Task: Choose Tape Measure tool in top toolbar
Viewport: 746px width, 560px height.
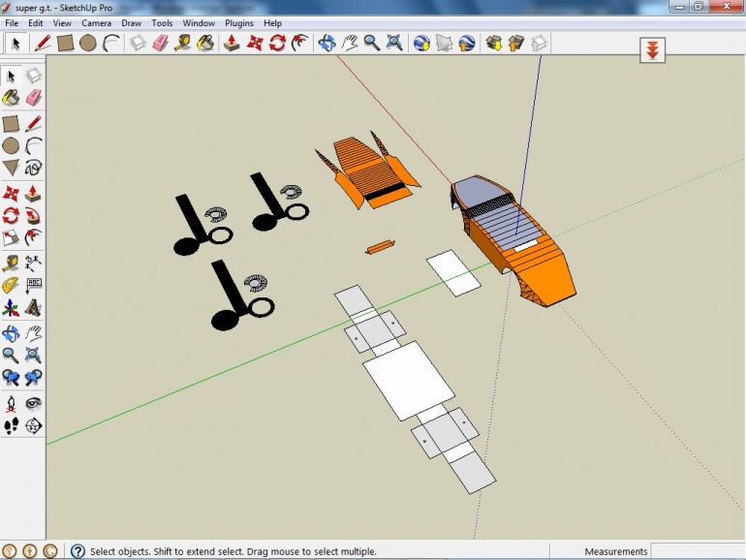Action: (x=183, y=44)
